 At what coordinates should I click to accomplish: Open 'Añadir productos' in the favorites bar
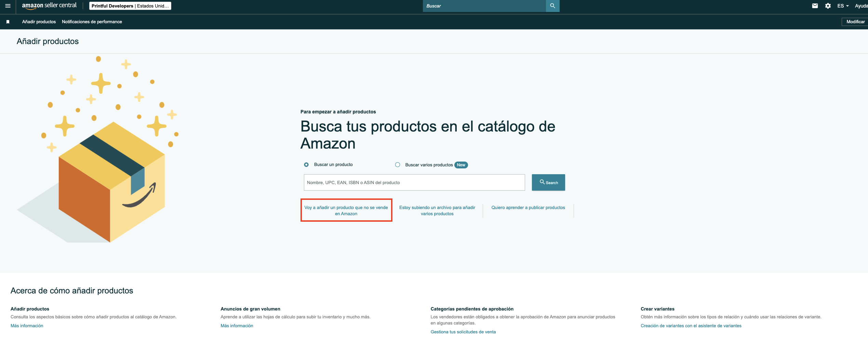point(39,22)
